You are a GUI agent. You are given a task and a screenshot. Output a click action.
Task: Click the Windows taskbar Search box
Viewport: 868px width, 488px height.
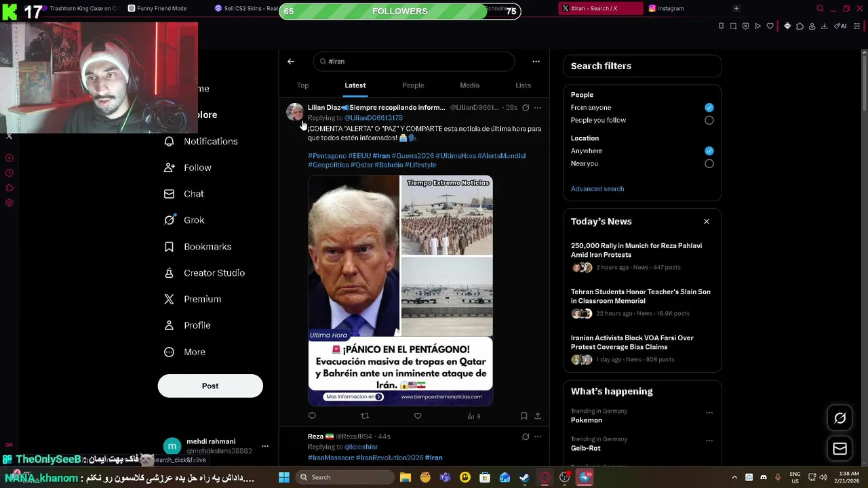click(344, 477)
